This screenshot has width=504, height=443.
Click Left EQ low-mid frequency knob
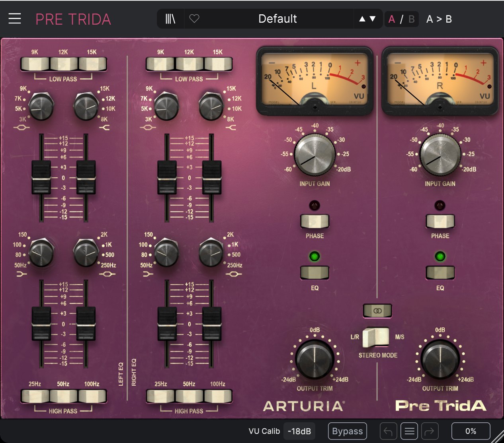(86, 253)
